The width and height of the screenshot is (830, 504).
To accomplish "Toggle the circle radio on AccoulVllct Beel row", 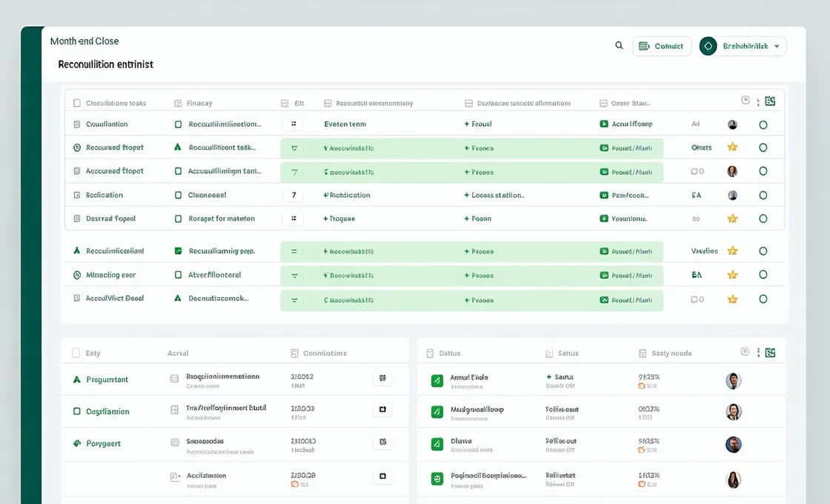I will point(763,299).
